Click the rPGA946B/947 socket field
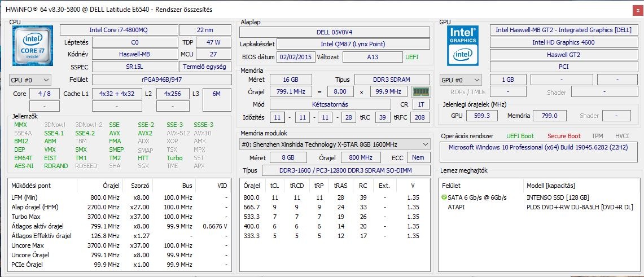 (x=161, y=80)
